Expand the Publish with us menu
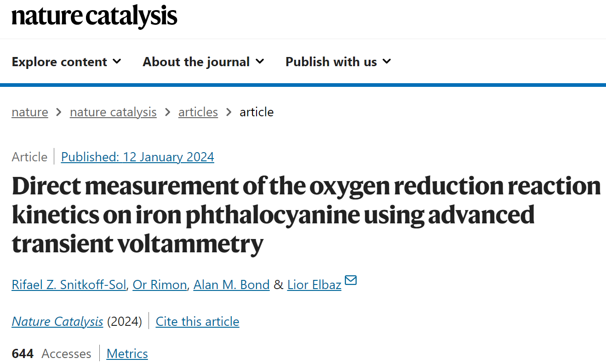The image size is (606, 364). point(338,62)
